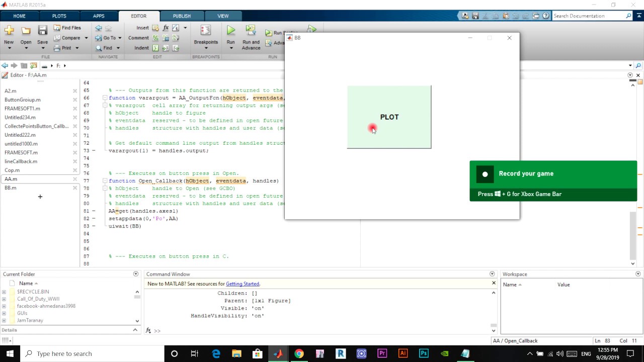Insert section icon next to Insert label

[155, 28]
